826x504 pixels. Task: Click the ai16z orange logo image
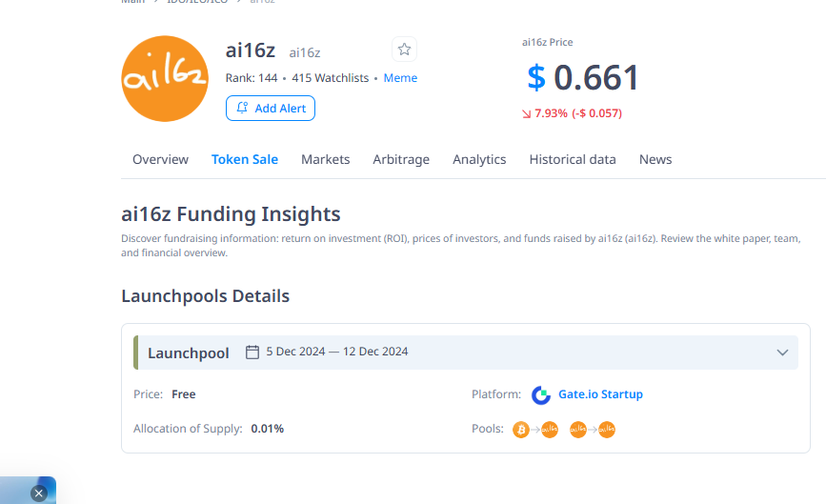pos(165,78)
